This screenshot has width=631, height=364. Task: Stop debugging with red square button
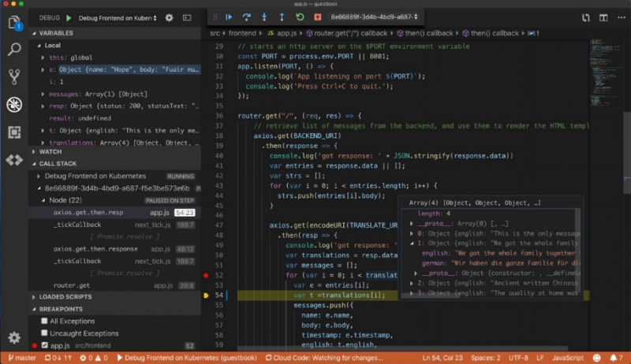(x=318, y=17)
